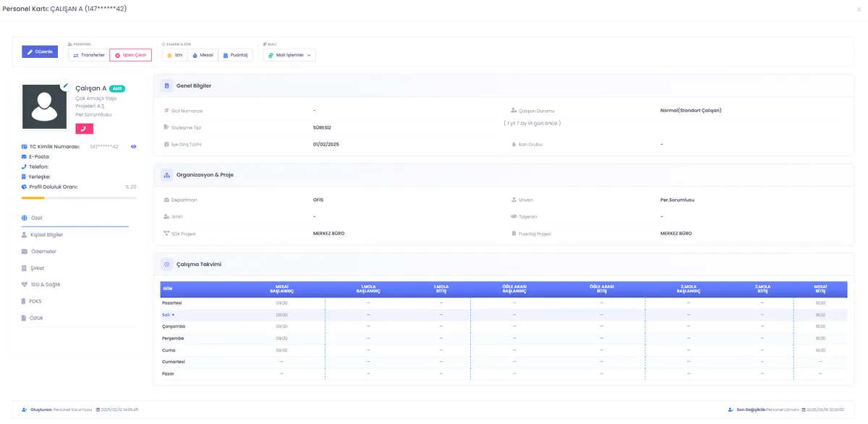Open the Puantaj timesheet button
Viewport: 868px width, 424px height.
[235, 55]
